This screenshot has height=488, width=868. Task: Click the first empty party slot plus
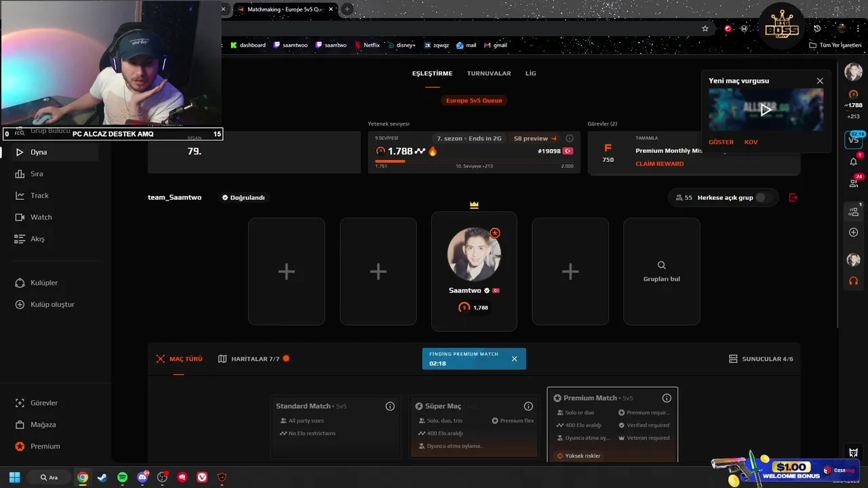pos(286,271)
